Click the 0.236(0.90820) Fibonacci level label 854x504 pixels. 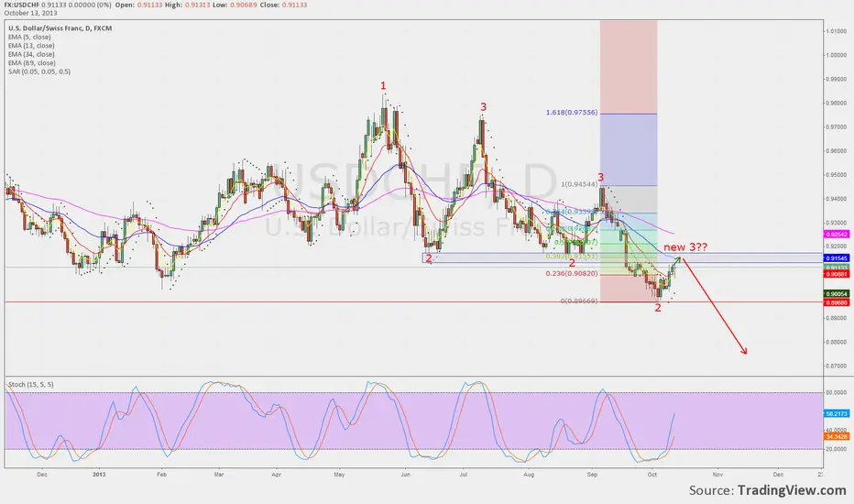572,273
